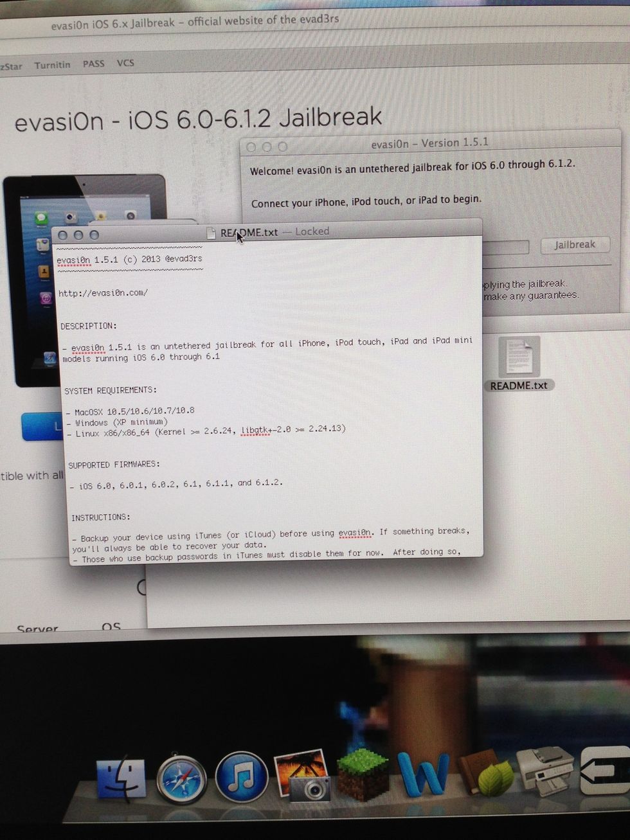Viewport: 630px width, 840px height.
Task: Open the VCS bookmark
Action: point(125,63)
